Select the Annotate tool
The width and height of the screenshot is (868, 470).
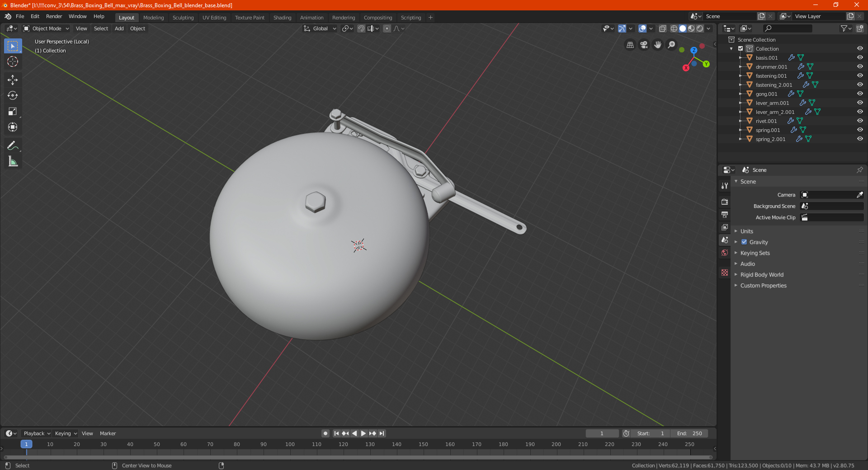coord(13,146)
